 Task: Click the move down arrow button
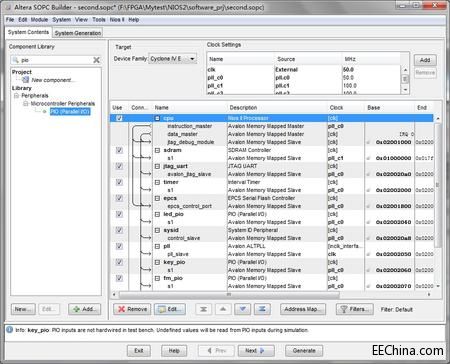pyautogui.click(x=243, y=309)
